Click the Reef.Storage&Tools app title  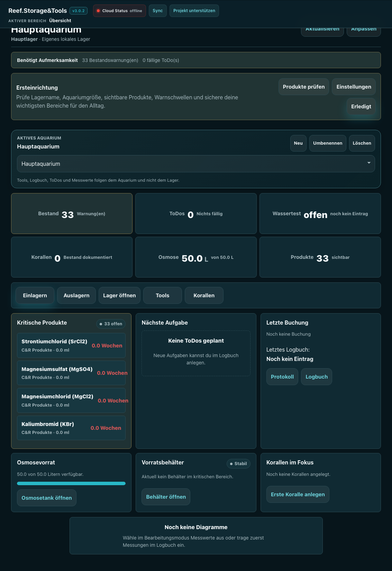click(37, 11)
